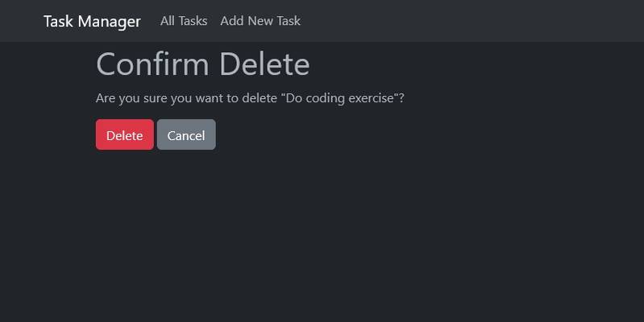Abort deletion using the Cancel button

186,135
